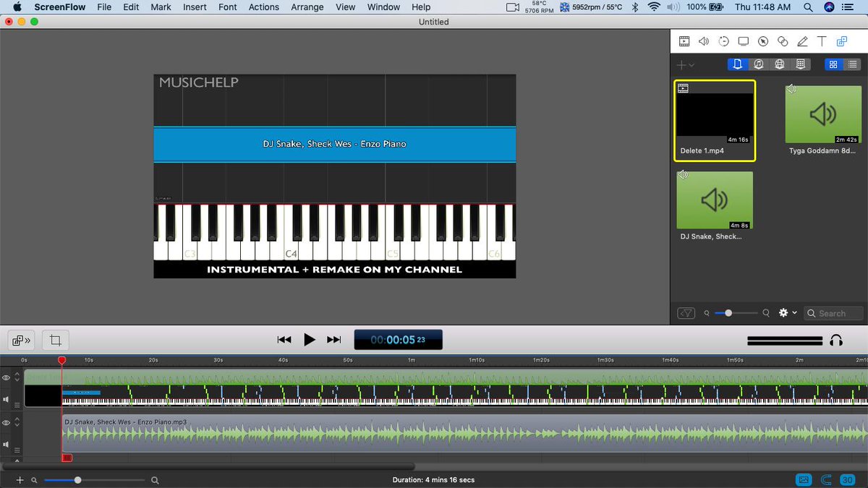868x488 pixels.
Task: Switch media library to icon grid view
Action: [x=833, y=64]
